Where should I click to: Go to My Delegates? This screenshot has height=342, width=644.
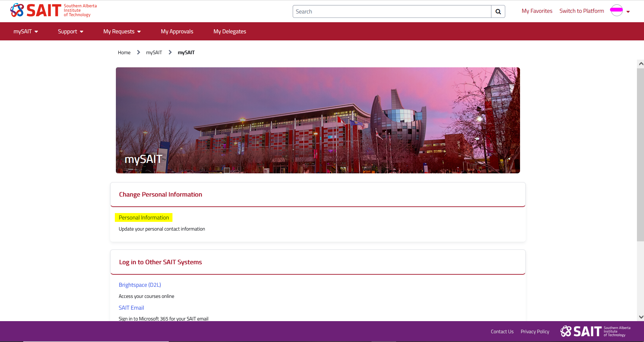pos(230,31)
